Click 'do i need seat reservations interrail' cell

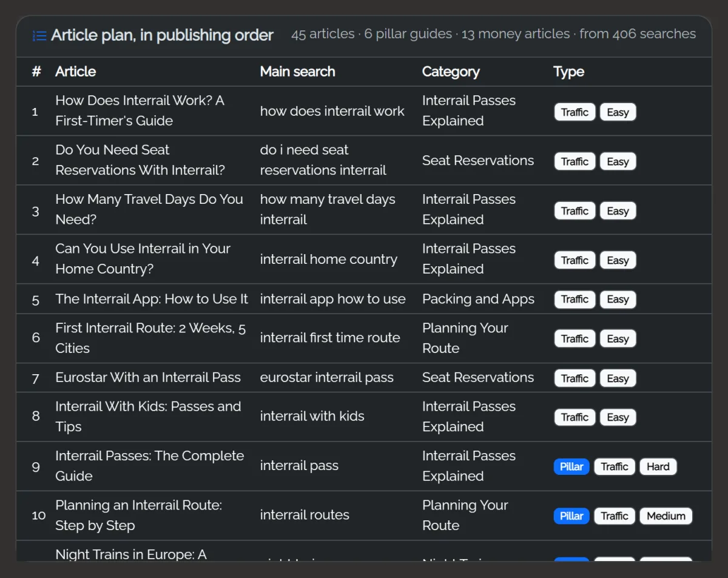coord(323,160)
